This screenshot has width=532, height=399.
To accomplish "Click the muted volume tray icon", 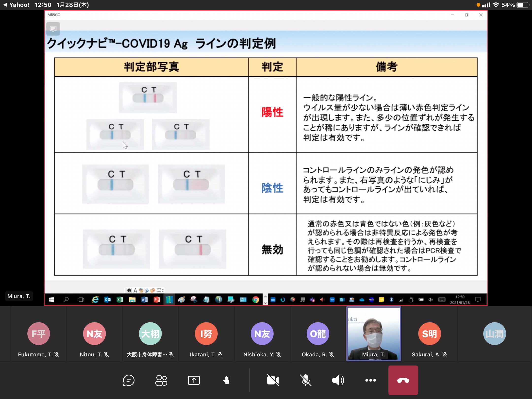I will coord(431,300).
